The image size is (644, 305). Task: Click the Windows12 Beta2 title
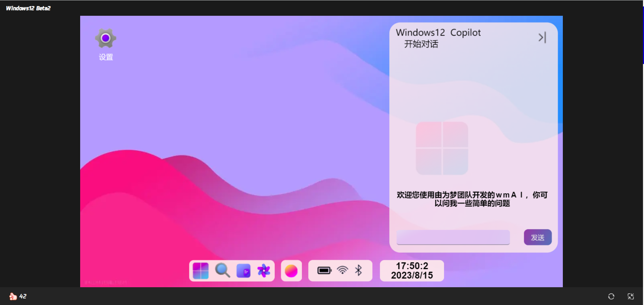point(28,8)
